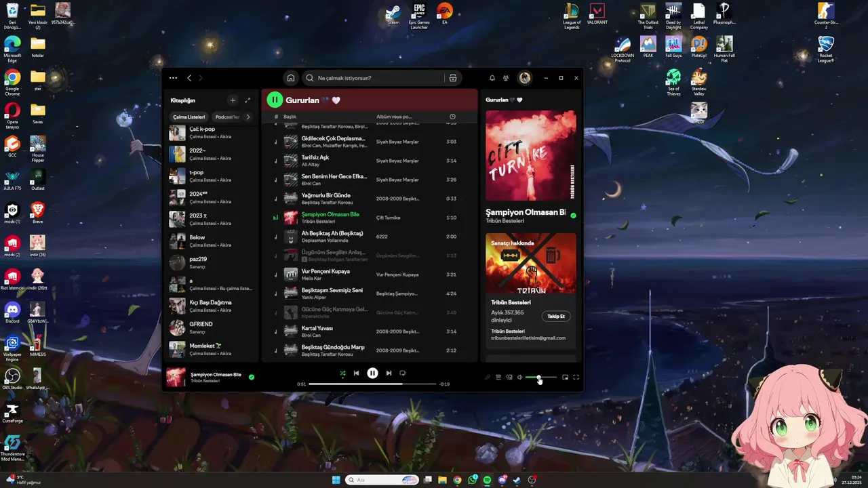The width and height of the screenshot is (868, 488).
Task: Open the Friend Activity icon
Action: click(x=506, y=78)
